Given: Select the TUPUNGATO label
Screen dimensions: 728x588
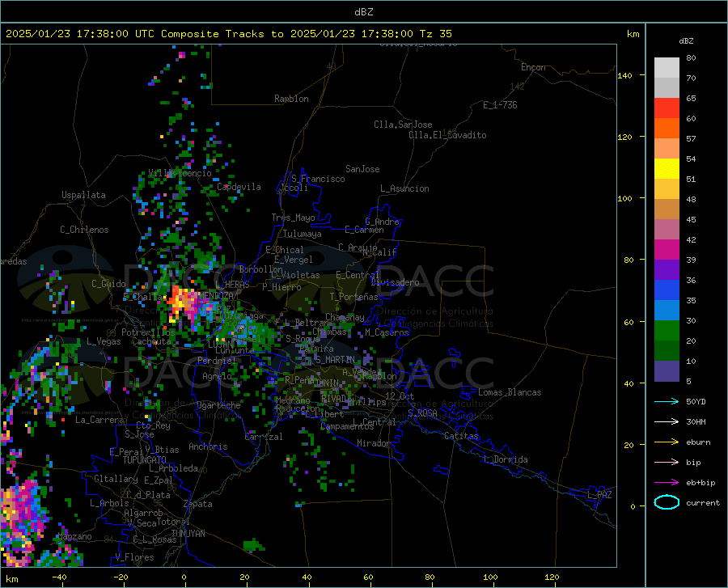Looking at the screenshot, I should point(145,460).
